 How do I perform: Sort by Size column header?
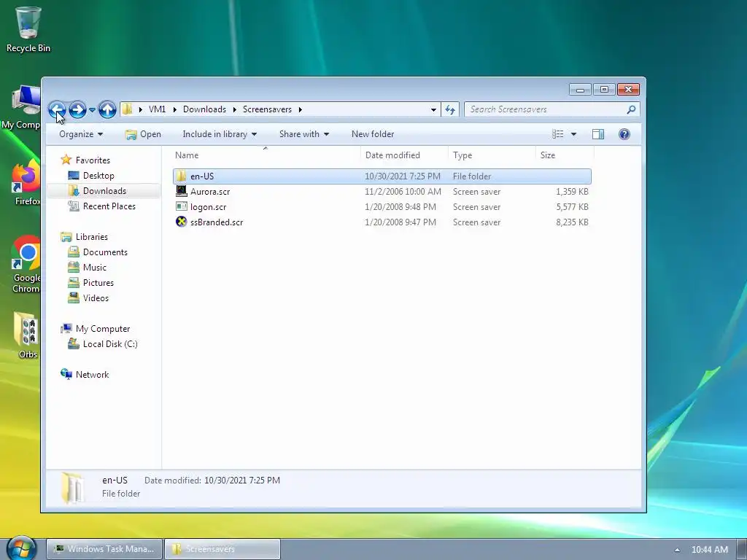point(565,155)
